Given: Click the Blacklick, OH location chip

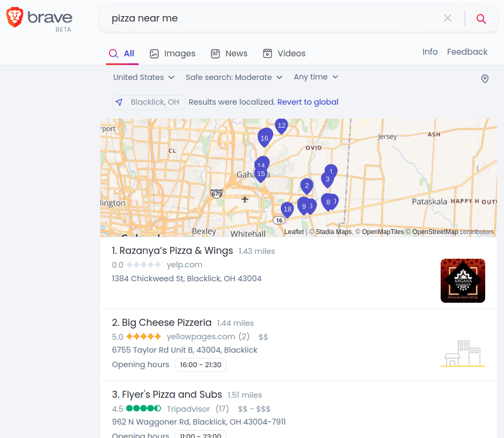Looking at the screenshot, I should (149, 102).
